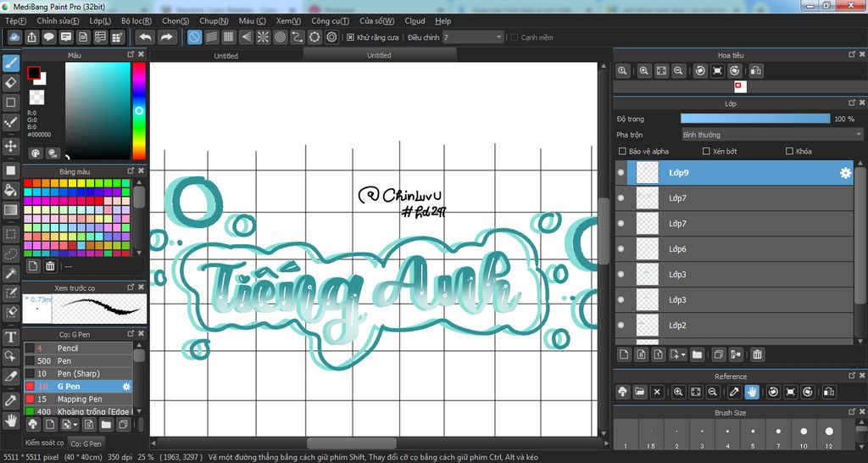This screenshot has width=868, height=463.
Task: Open the Bộ lọc menu
Action: click(136, 21)
